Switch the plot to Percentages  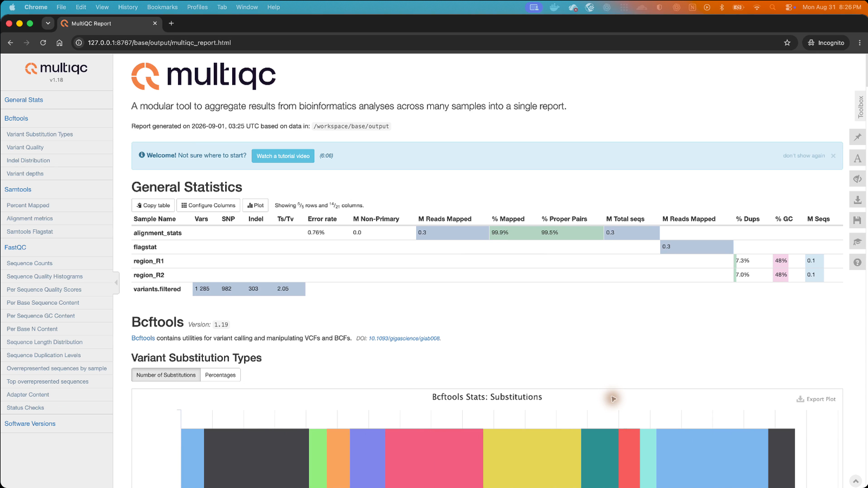tap(220, 375)
